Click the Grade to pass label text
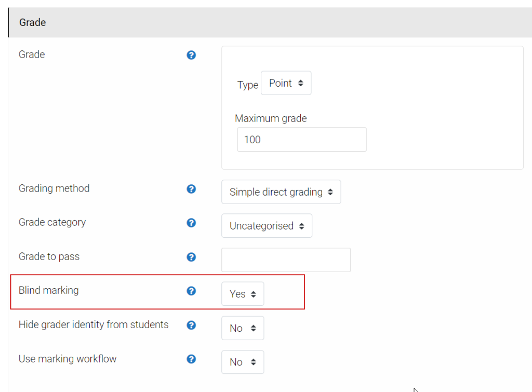532x392 pixels. [x=49, y=256]
